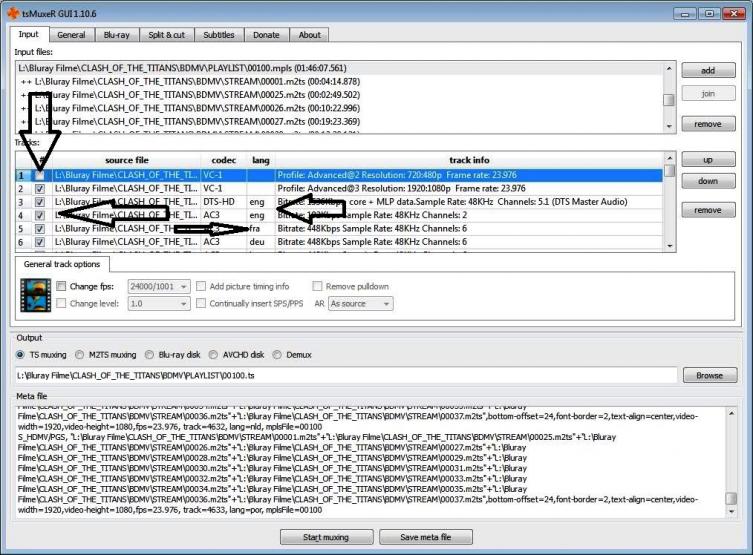Toggle Remove pulldown checkbox

[317, 287]
